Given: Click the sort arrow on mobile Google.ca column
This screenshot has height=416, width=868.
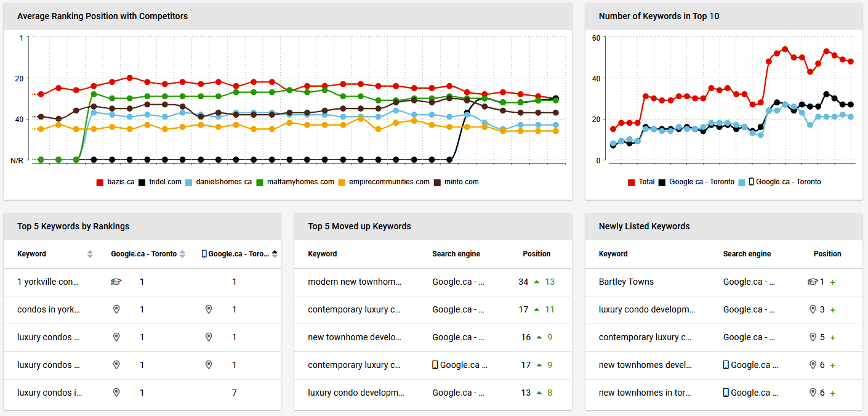Looking at the screenshot, I should pos(274,254).
